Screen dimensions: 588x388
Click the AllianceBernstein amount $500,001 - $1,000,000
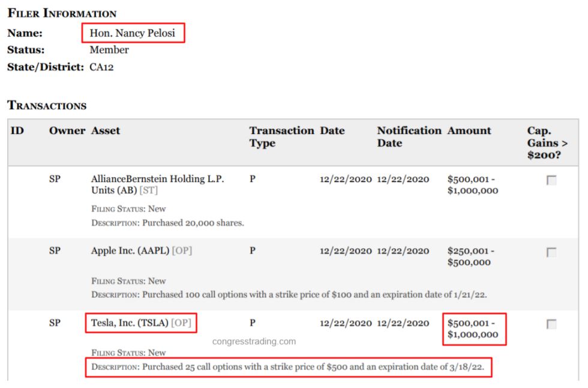[x=473, y=184]
